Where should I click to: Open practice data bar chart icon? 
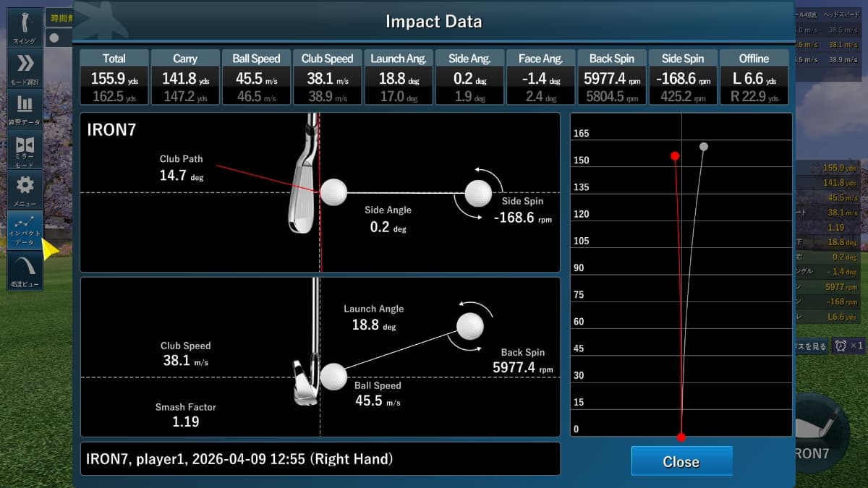tap(25, 108)
